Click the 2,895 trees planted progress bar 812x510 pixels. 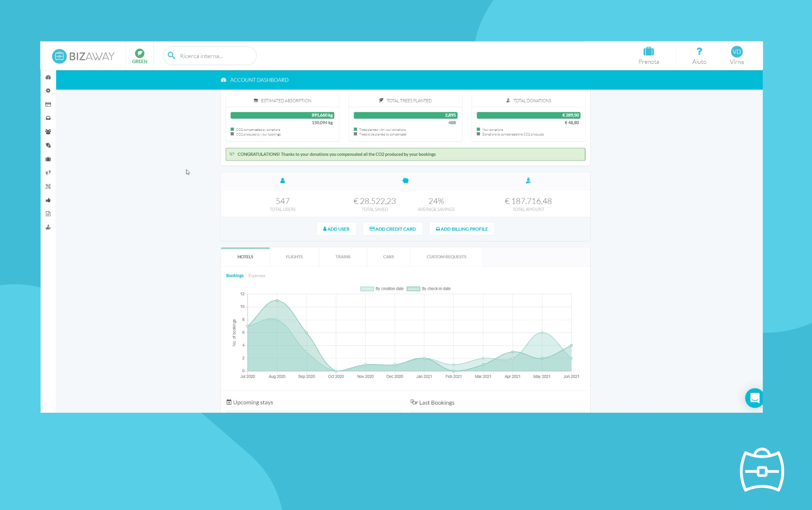click(406, 115)
